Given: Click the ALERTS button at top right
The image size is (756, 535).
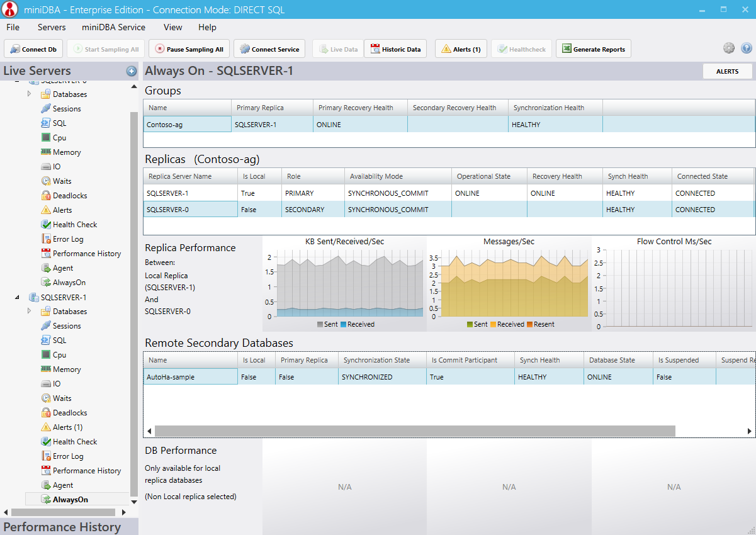Looking at the screenshot, I should point(728,72).
